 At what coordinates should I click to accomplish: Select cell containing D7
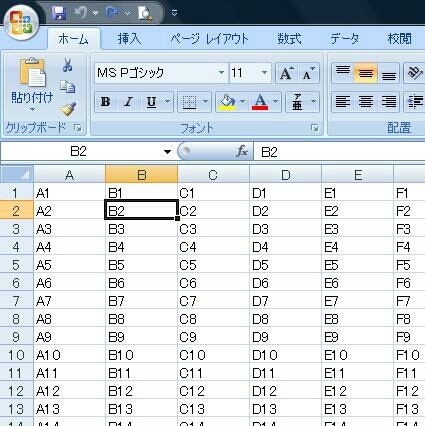click(x=285, y=301)
